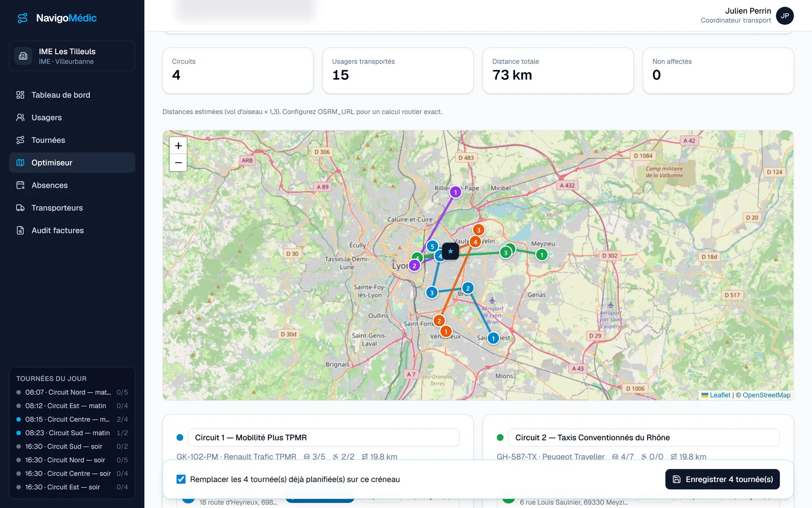Open the Tableau de bord page
The width and height of the screenshot is (812, 508).
[72, 95]
